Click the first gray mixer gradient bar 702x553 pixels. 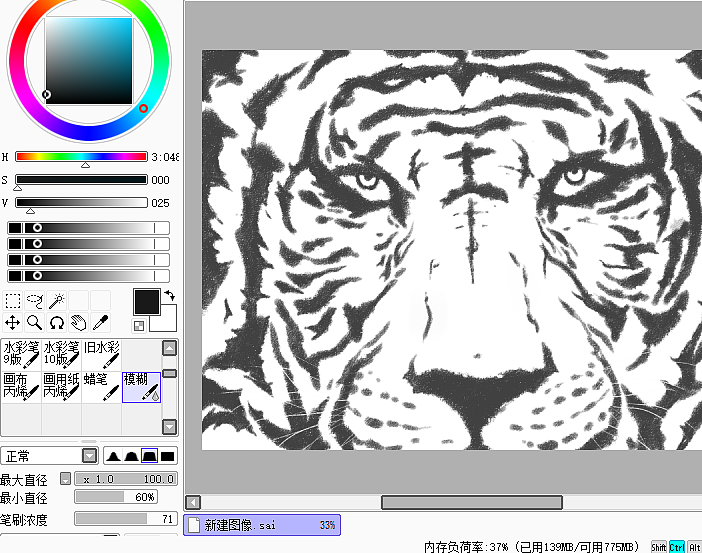pyautogui.click(x=88, y=227)
